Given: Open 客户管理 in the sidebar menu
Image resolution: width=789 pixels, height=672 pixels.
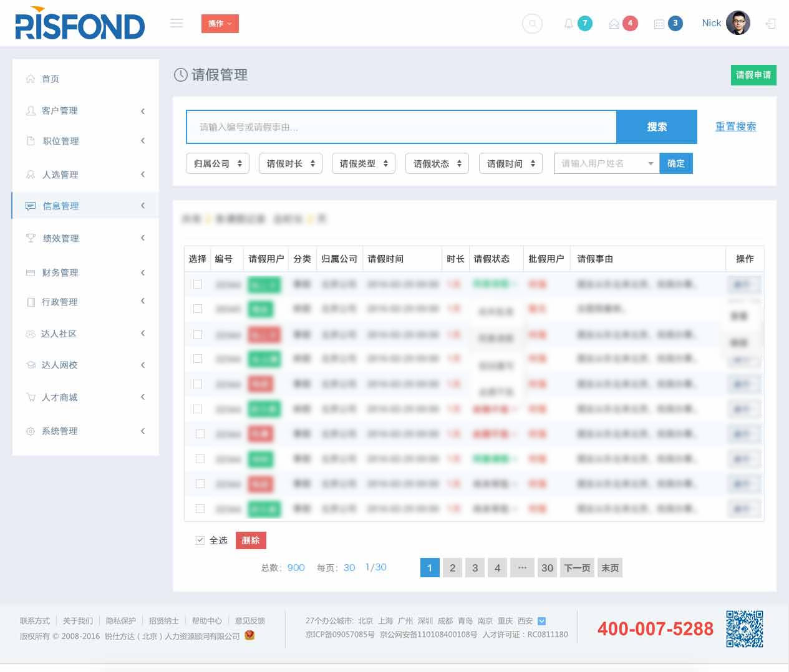Looking at the screenshot, I should pyautogui.click(x=60, y=110).
